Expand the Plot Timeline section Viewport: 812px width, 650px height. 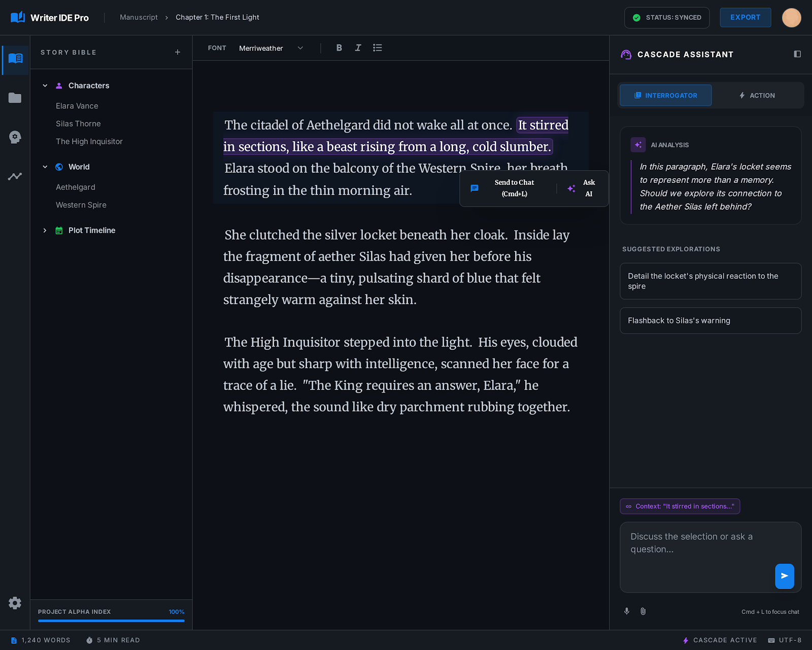click(x=45, y=230)
